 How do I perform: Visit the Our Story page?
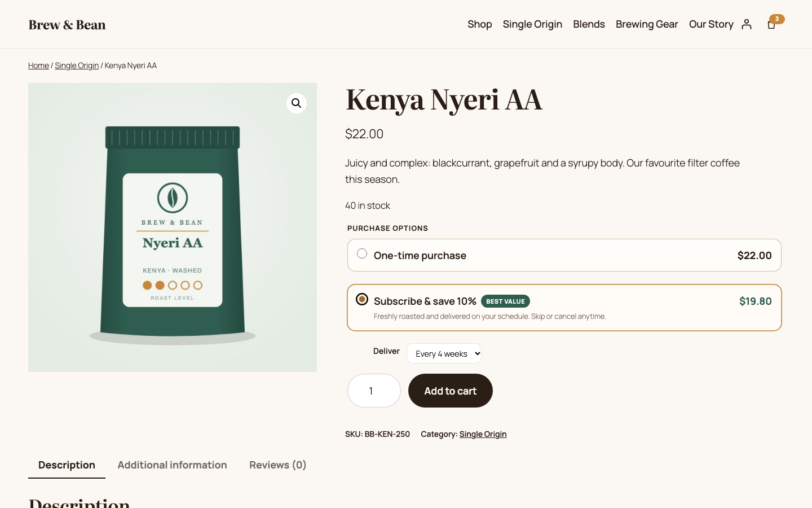coord(711,24)
